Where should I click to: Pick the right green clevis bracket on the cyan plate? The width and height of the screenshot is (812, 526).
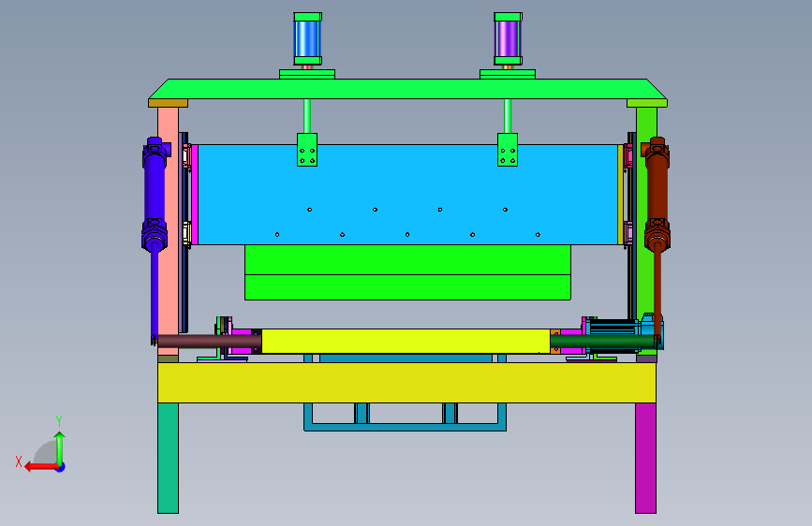(508, 150)
